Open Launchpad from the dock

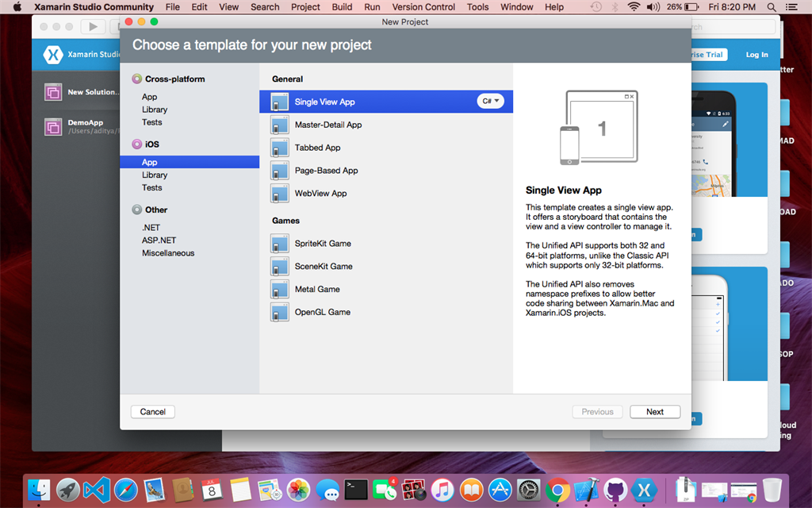tap(68, 489)
